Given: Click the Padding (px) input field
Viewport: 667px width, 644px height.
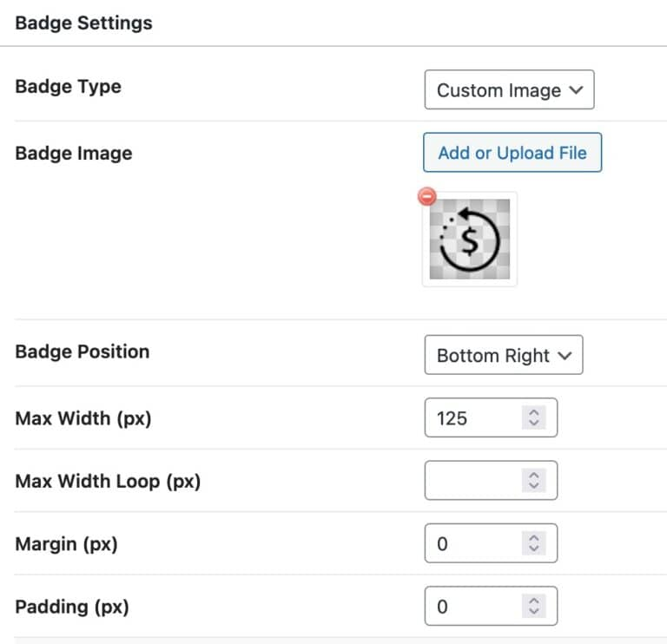Looking at the screenshot, I should (473, 607).
